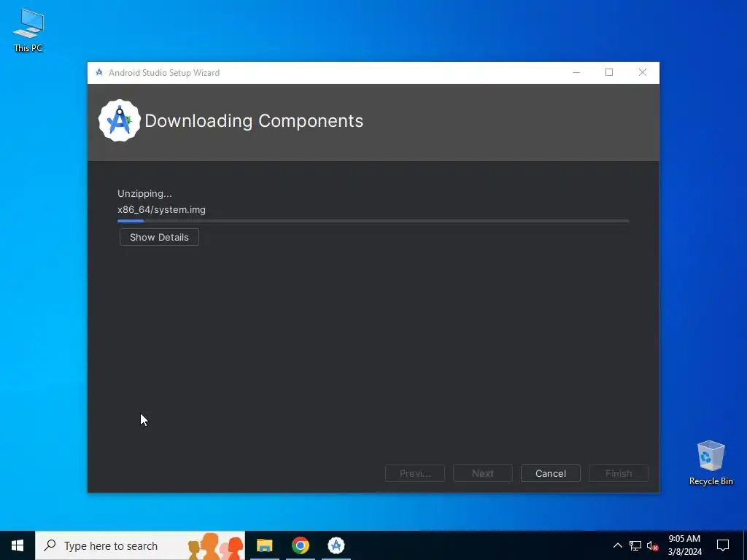
Task: Minimize the Setup Wizard window
Action: pyautogui.click(x=576, y=72)
